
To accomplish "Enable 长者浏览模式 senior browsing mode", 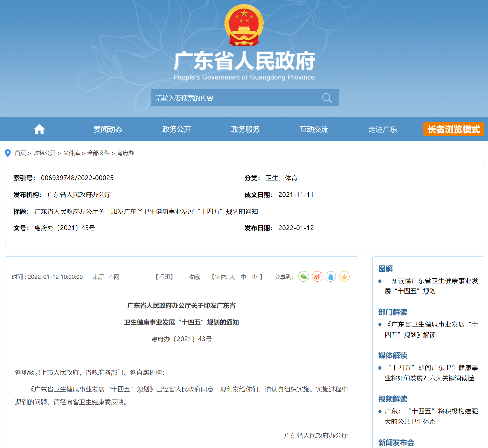I will (x=454, y=129).
